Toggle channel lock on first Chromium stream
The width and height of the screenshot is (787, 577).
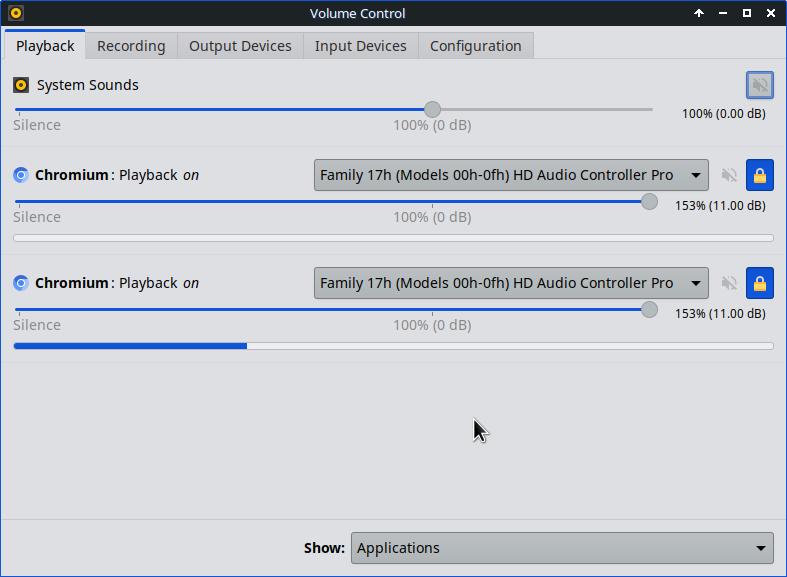click(759, 175)
